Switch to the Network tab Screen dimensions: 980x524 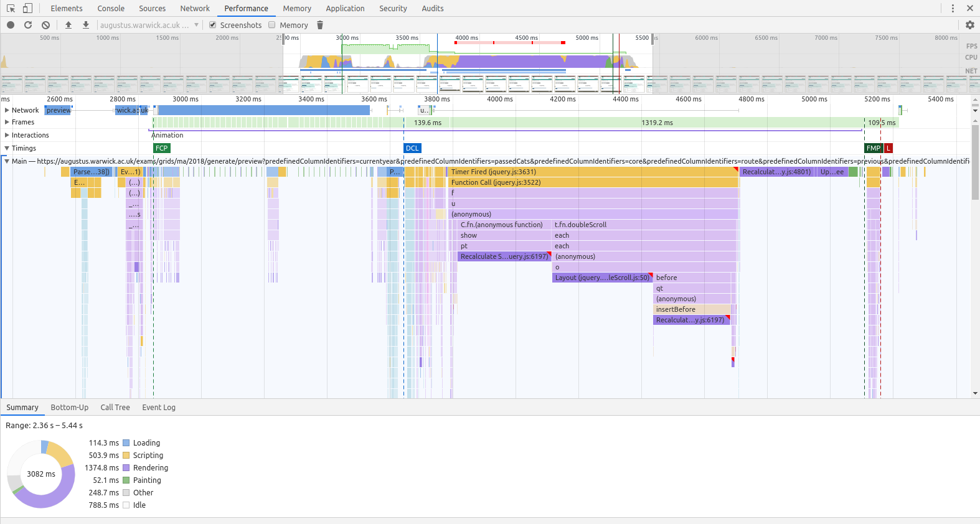195,8
